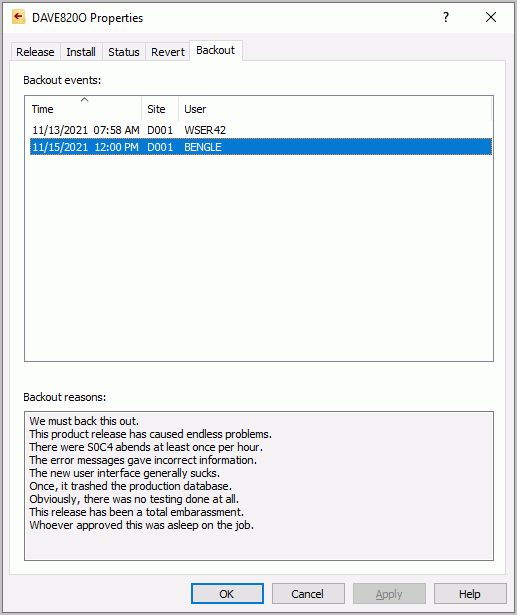This screenshot has height=615, width=517.
Task: Select the 11/15/2021 BENGLE backout event
Action: (x=261, y=147)
